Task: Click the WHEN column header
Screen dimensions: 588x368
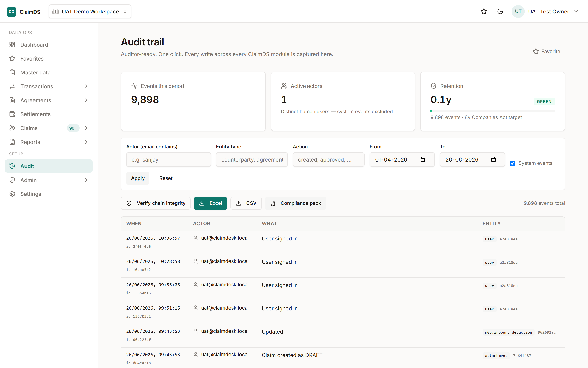Action: coord(134,223)
